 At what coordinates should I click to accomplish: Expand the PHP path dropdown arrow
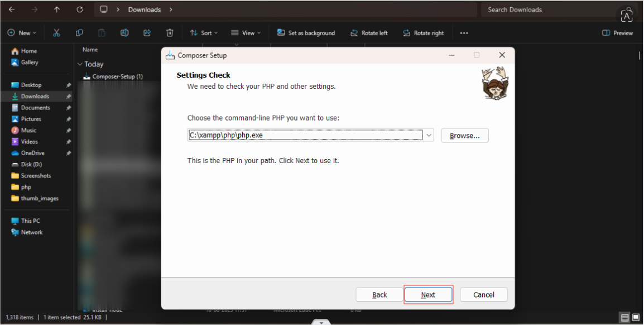coord(429,135)
